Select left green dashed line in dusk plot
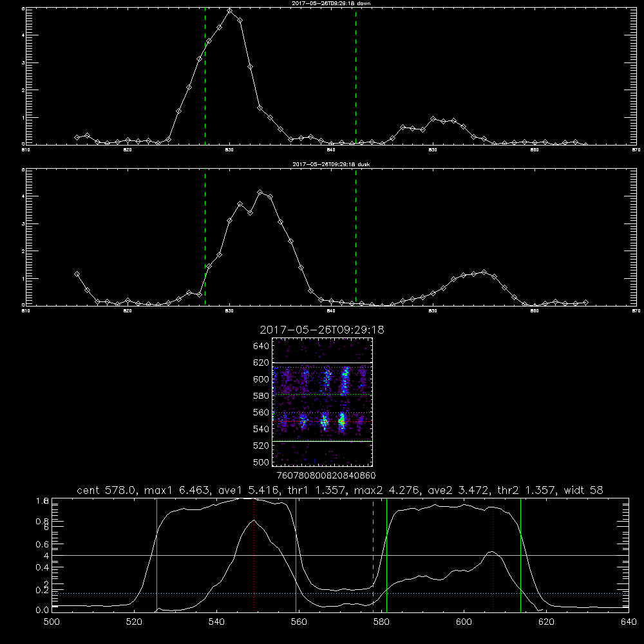This screenshot has height=644, width=644. 205,239
